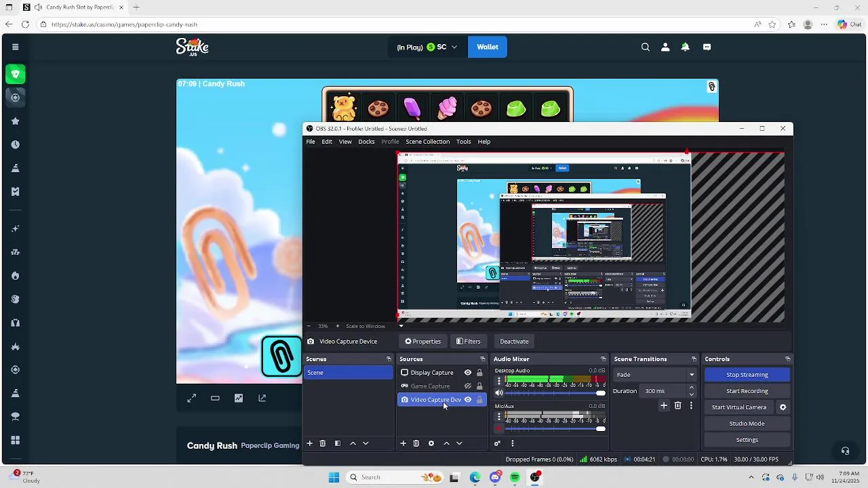
Task: Hide the Video Capture Device source
Action: coord(468,400)
